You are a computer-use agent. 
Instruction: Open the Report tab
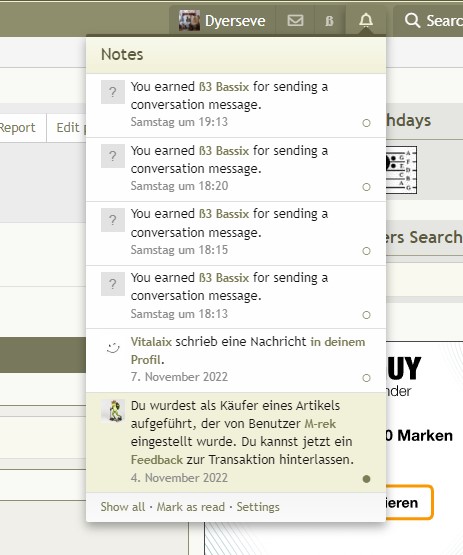coord(17,127)
